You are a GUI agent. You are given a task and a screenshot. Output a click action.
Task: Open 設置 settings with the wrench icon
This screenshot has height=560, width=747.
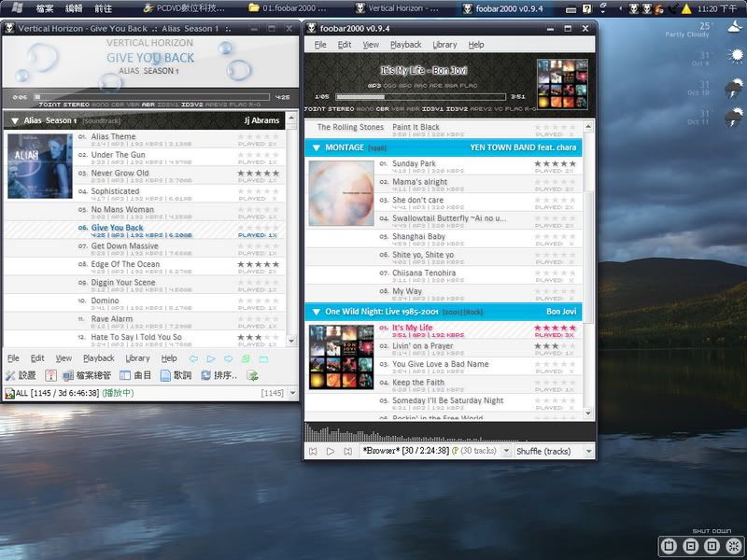[x=21, y=376]
